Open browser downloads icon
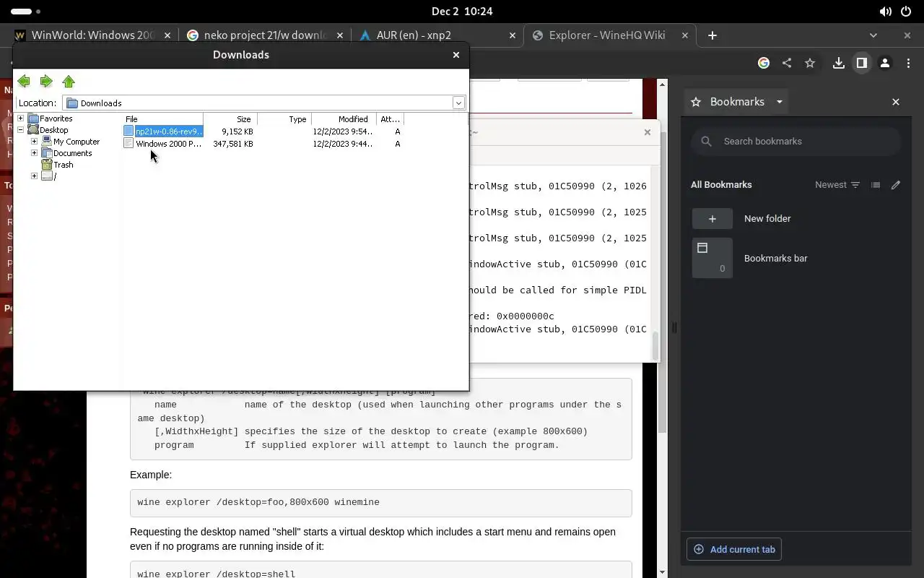 pos(839,63)
